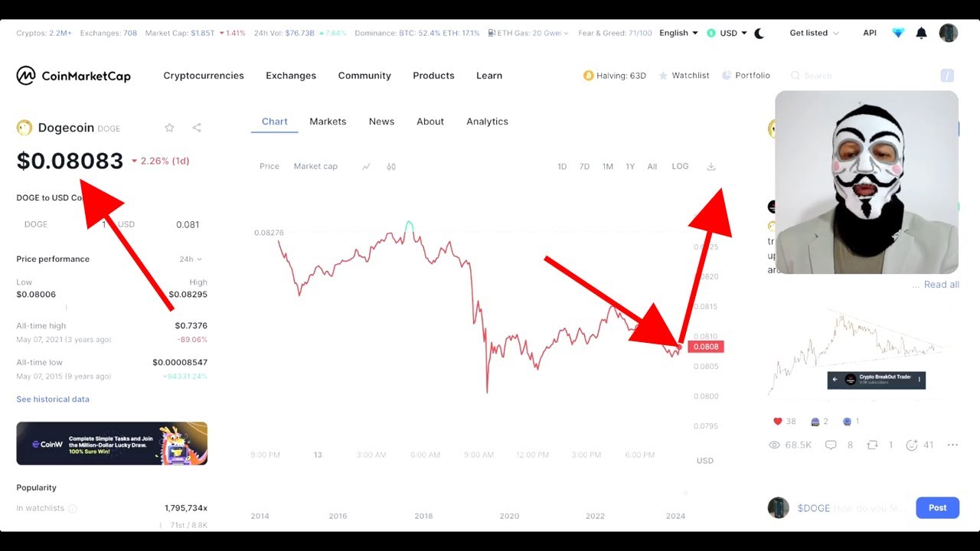Open notifications bell icon
Viewport: 980px width, 551px height.
922,33
